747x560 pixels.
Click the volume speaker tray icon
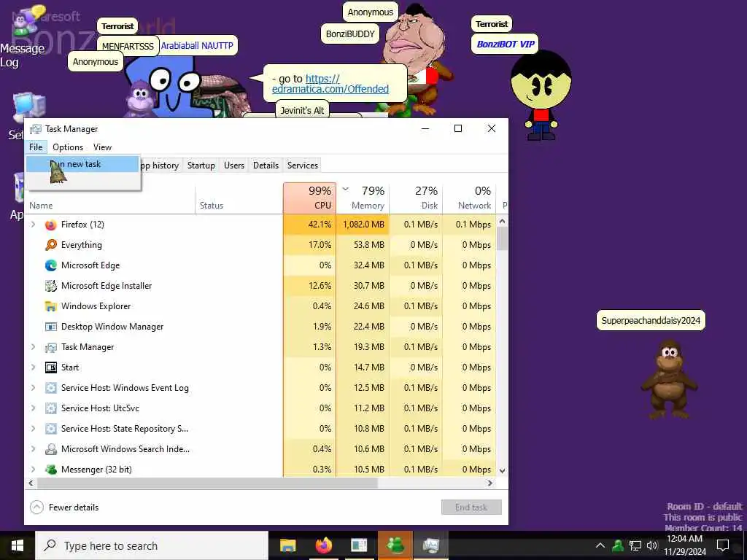[x=651, y=545]
